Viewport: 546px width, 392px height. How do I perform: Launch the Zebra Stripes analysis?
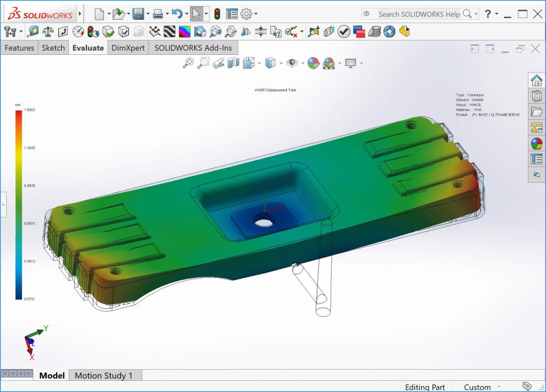[x=169, y=31]
